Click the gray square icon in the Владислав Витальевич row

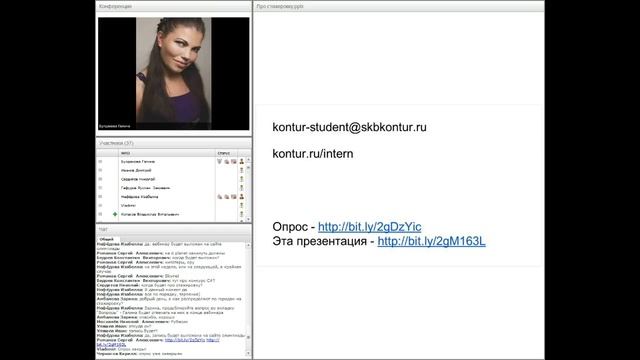coord(100,214)
